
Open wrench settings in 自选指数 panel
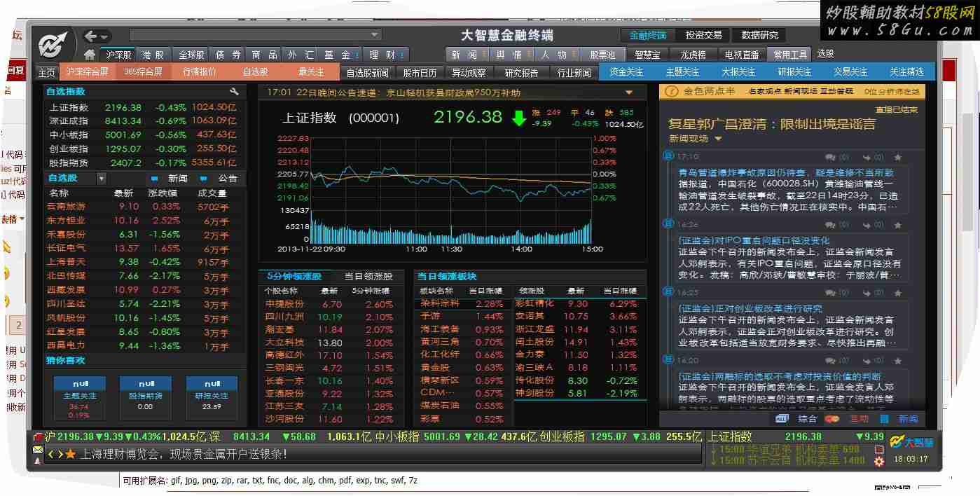point(235,92)
